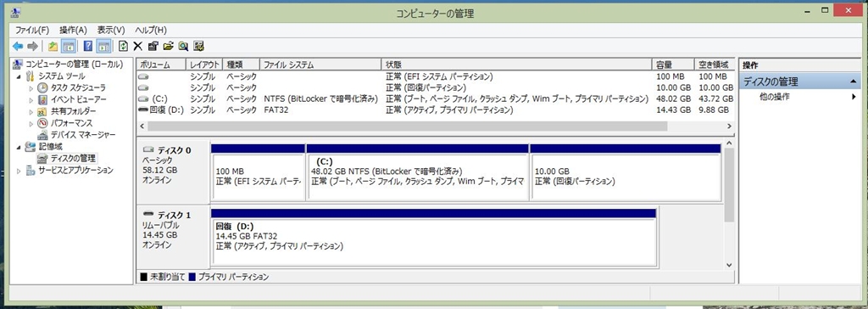Viewport: 868px width, 309px height.
Task: Click the 記憶域 storage icon in the tree
Action: click(x=31, y=147)
